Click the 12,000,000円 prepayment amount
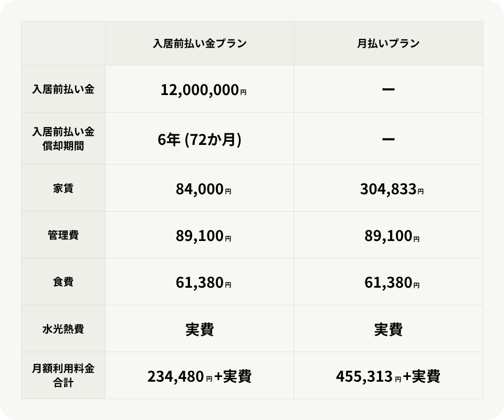The height and width of the screenshot is (420, 504). pos(203,90)
